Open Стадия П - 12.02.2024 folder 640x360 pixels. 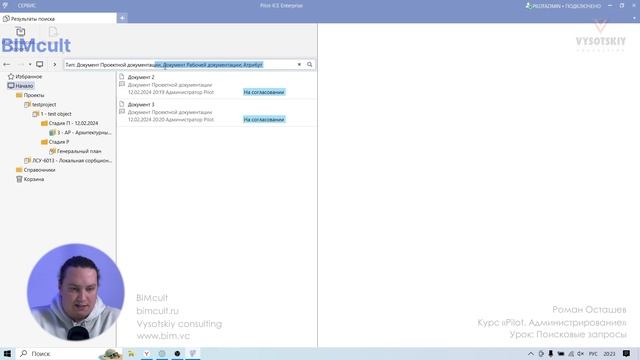click(x=73, y=123)
